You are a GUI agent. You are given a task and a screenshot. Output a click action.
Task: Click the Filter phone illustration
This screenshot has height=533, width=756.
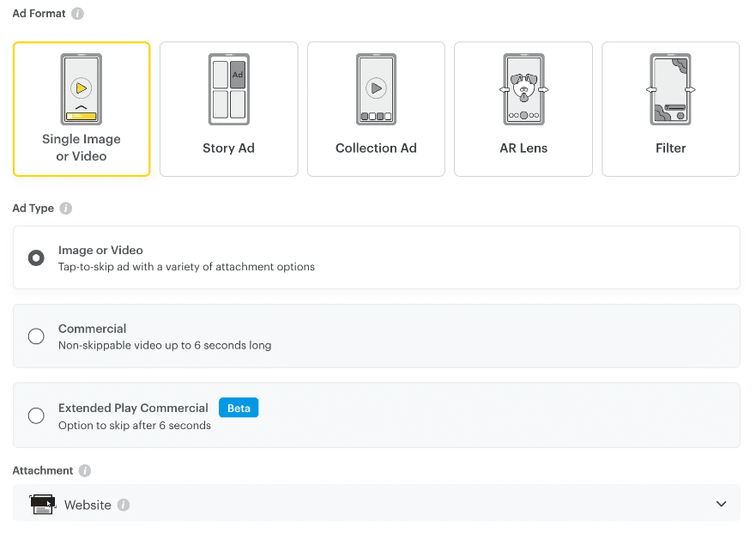point(671,89)
